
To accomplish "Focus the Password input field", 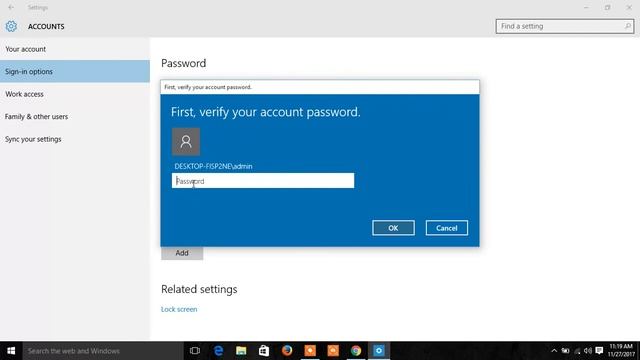I will tap(263, 181).
